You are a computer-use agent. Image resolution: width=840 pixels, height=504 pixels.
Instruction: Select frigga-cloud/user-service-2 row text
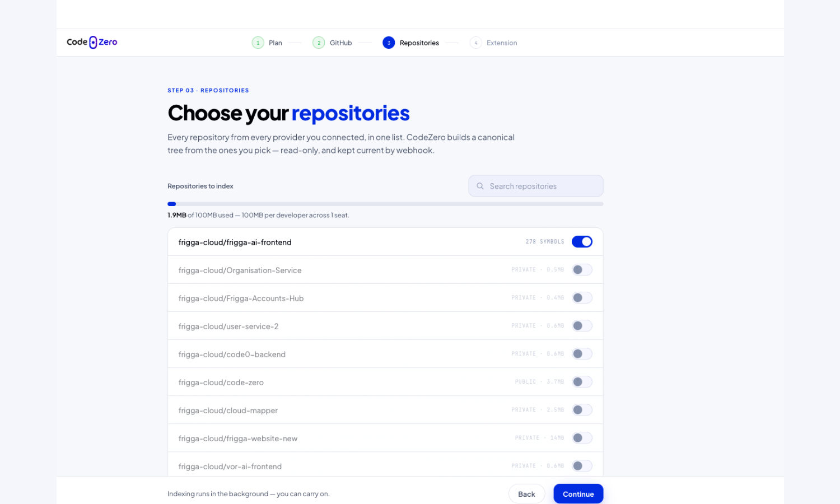point(228,326)
